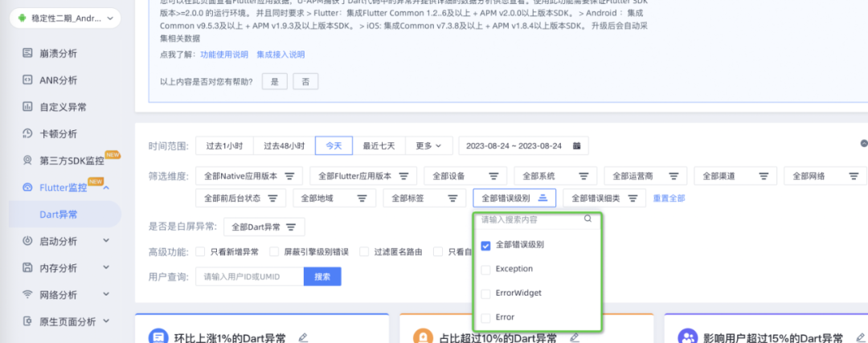Open the 全部渠道 filter
The width and height of the screenshot is (868, 343).
click(x=735, y=176)
